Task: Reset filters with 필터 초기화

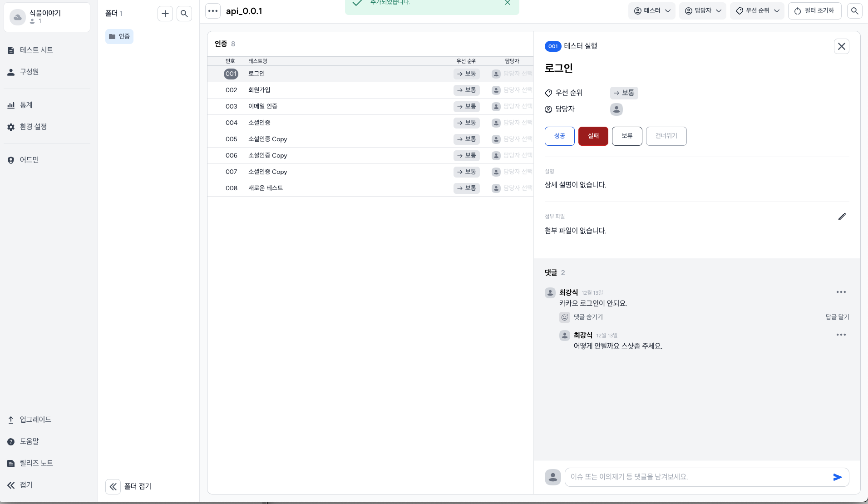Action: point(815,10)
